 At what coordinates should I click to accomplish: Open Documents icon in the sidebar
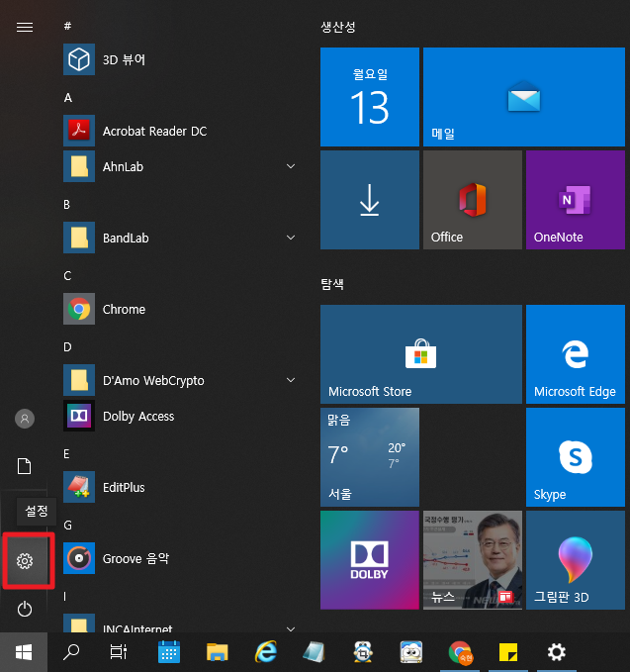tap(25, 466)
